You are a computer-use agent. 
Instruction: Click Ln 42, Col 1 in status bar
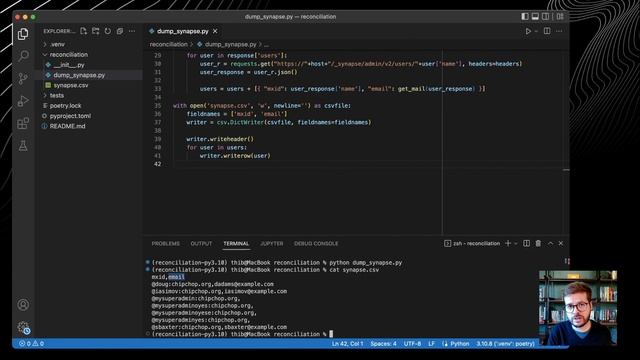(347, 344)
